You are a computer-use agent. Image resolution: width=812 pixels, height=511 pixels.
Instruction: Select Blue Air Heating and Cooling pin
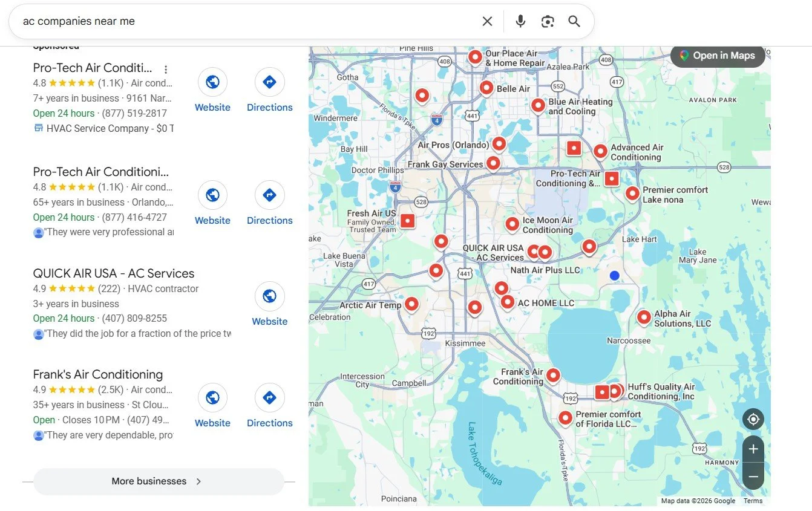pos(539,105)
